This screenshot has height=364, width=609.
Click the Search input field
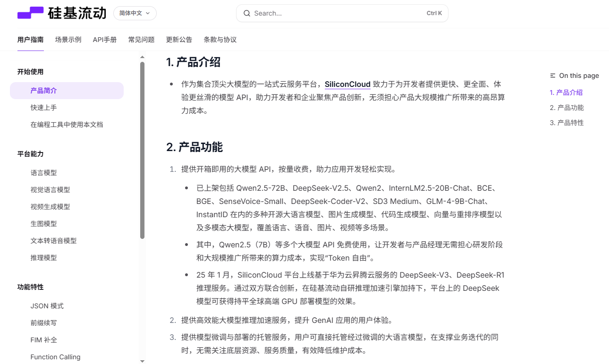(342, 13)
